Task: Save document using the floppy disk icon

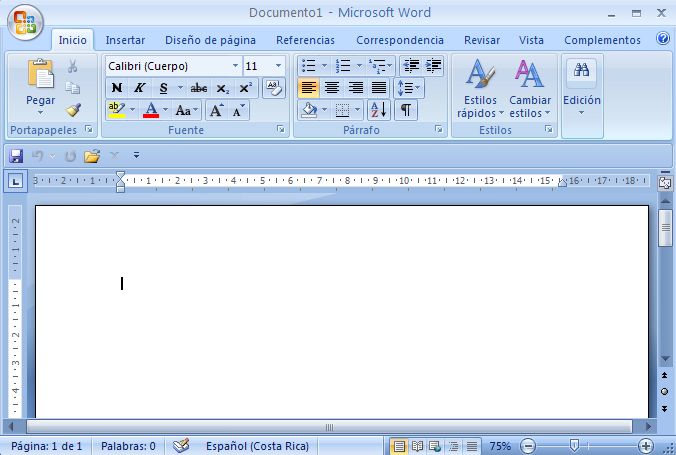Action: pos(16,156)
